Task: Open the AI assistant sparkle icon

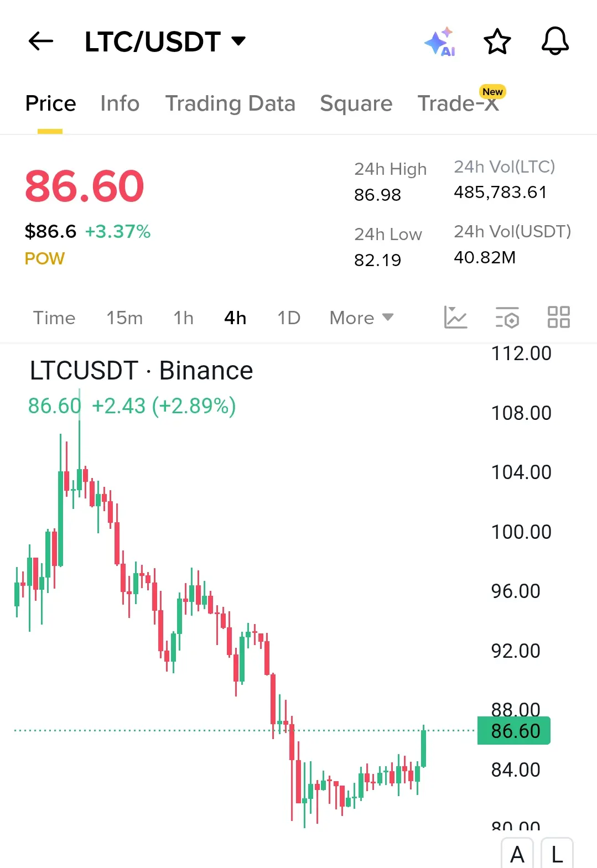Action: pyautogui.click(x=440, y=41)
